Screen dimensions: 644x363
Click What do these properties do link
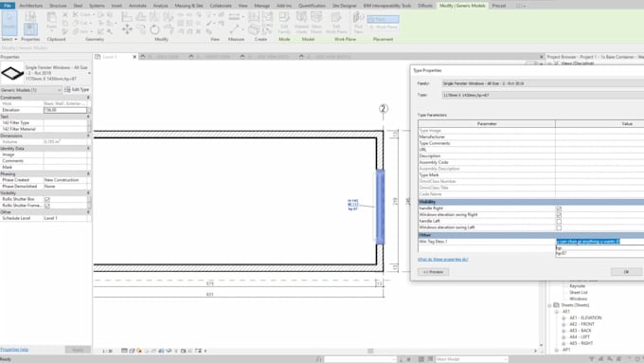[443, 260]
